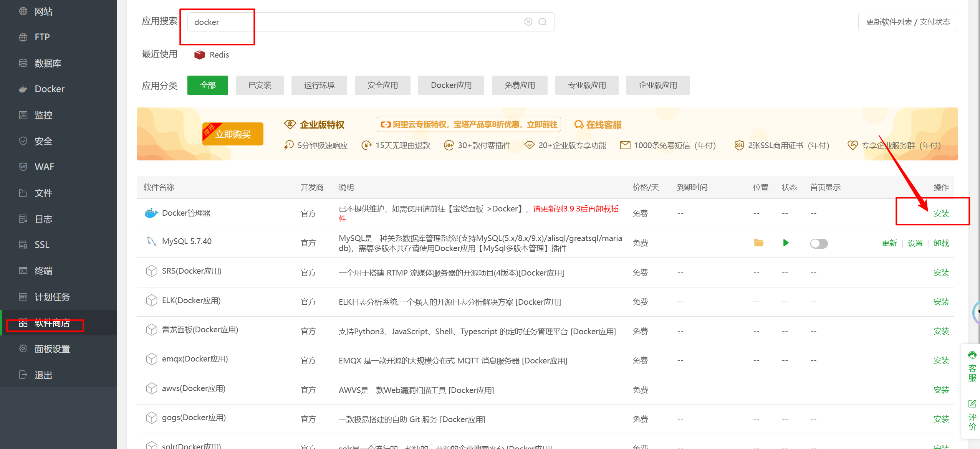Select the 已安装 category tab
Image resolution: width=980 pixels, height=449 pixels.
pyautogui.click(x=260, y=85)
